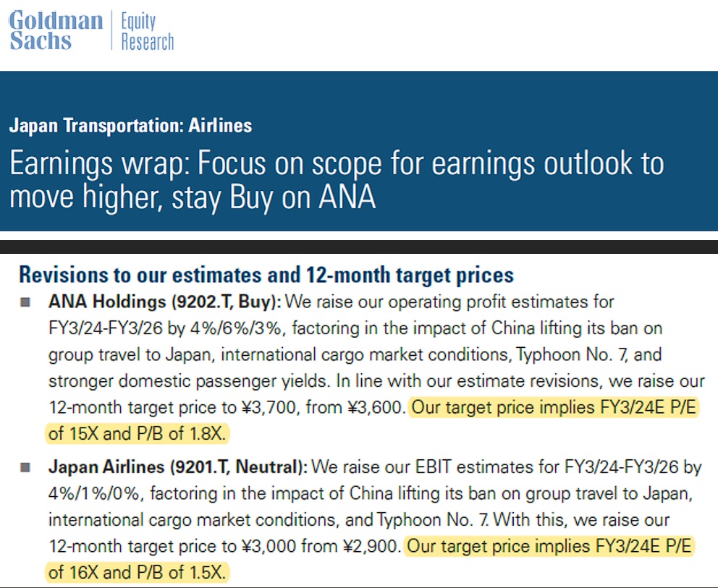This screenshot has height=588, width=718.
Task: Click the Revisions to our estimates heading
Action: coord(266,275)
